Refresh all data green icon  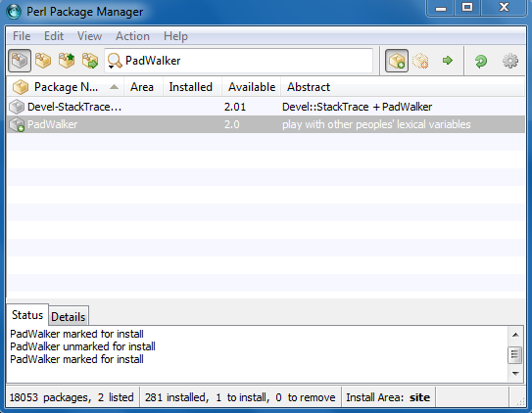(x=481, y=62)
